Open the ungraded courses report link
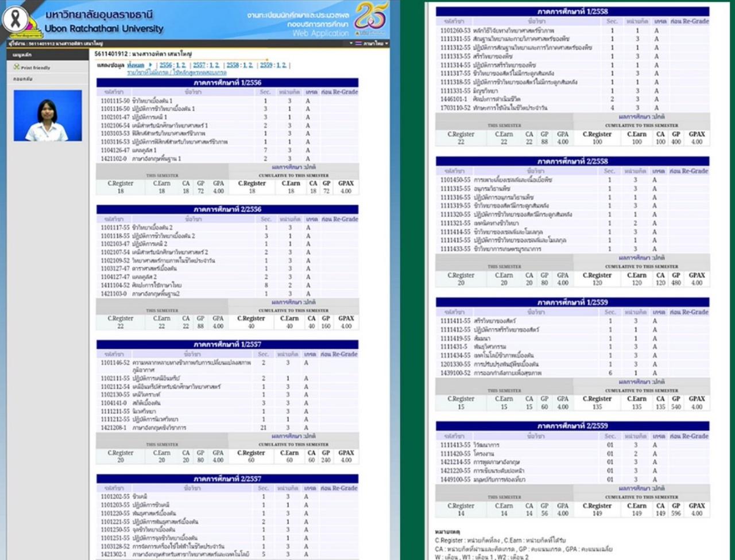Viewport: 735px width, 560px height. [177, 73]
